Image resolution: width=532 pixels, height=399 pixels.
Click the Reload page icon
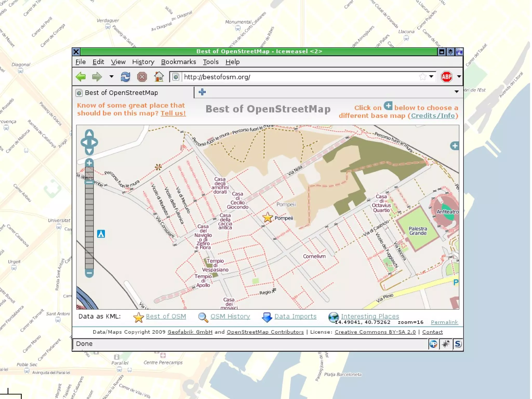(x=125, y=77)
